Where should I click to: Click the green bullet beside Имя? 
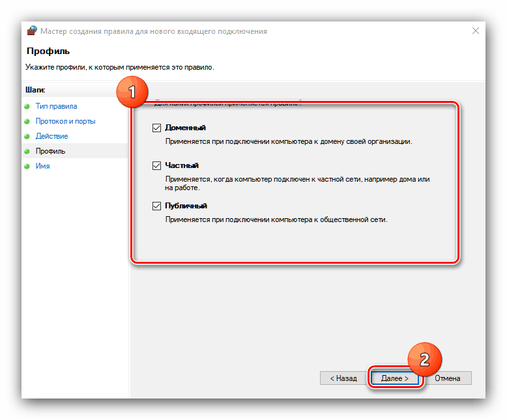click(27, 166)
